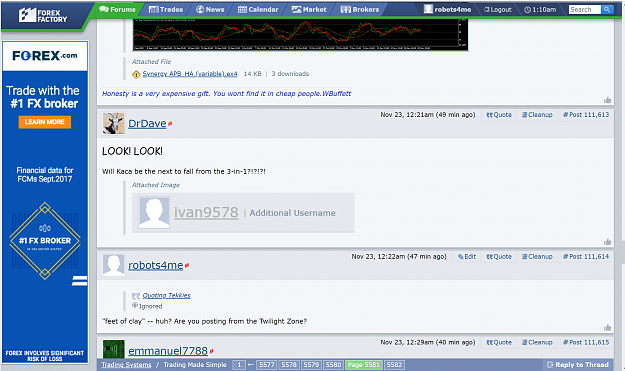
Task: Cleanup post 111,614
Action: [537, 257]
